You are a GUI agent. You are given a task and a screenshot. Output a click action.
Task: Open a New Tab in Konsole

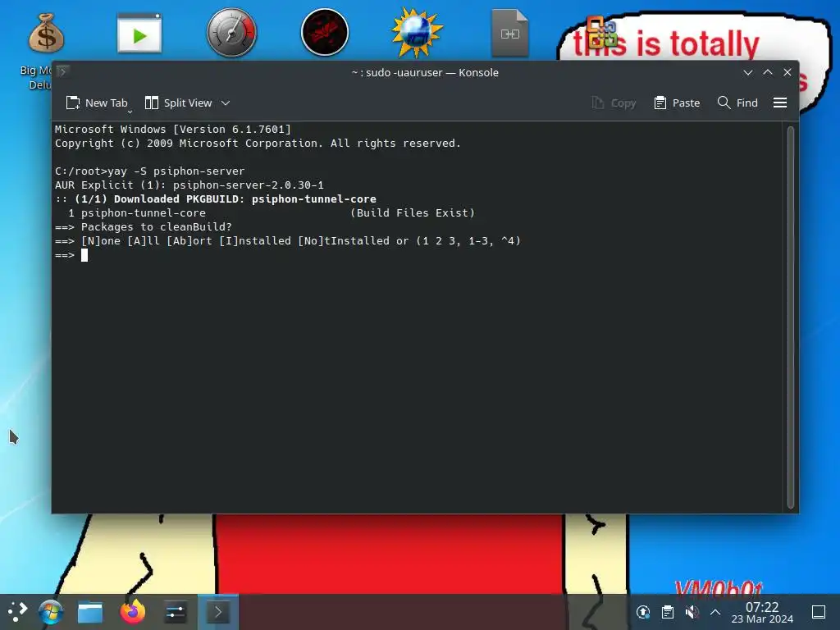[97, 103]
